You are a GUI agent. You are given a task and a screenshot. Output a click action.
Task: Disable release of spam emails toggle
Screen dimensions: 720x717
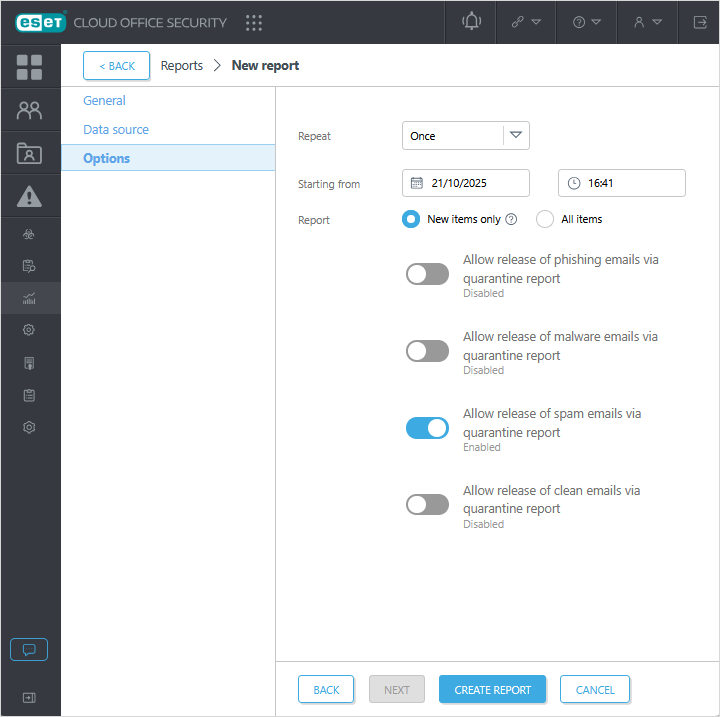427,428
